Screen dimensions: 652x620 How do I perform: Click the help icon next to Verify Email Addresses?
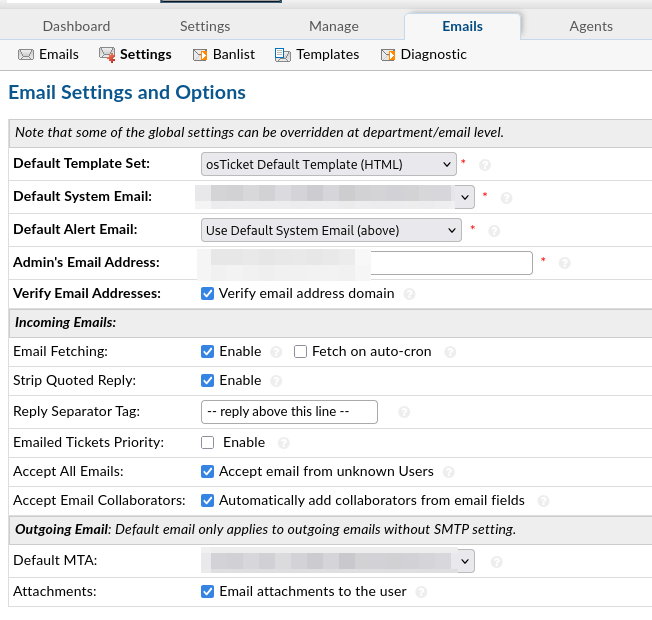pos(410,294)
